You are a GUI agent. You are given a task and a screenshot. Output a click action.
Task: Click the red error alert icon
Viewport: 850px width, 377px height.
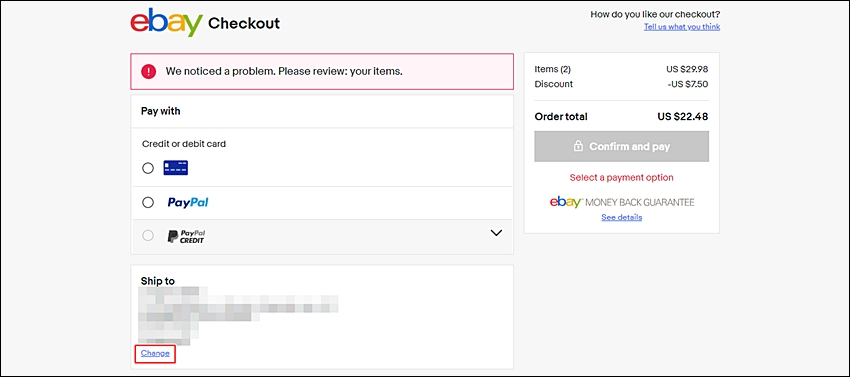(149, 71)
